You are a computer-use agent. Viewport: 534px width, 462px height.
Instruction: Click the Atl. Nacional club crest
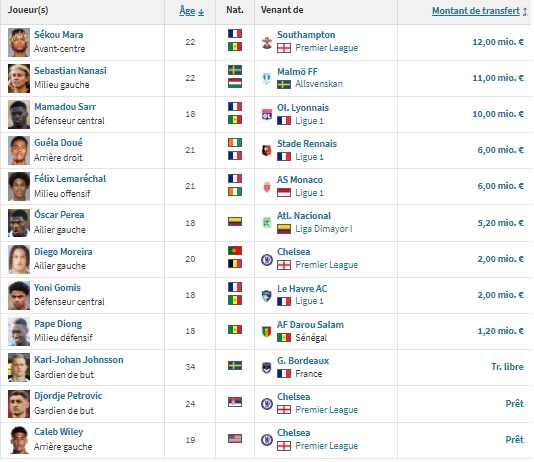(267, 223)
